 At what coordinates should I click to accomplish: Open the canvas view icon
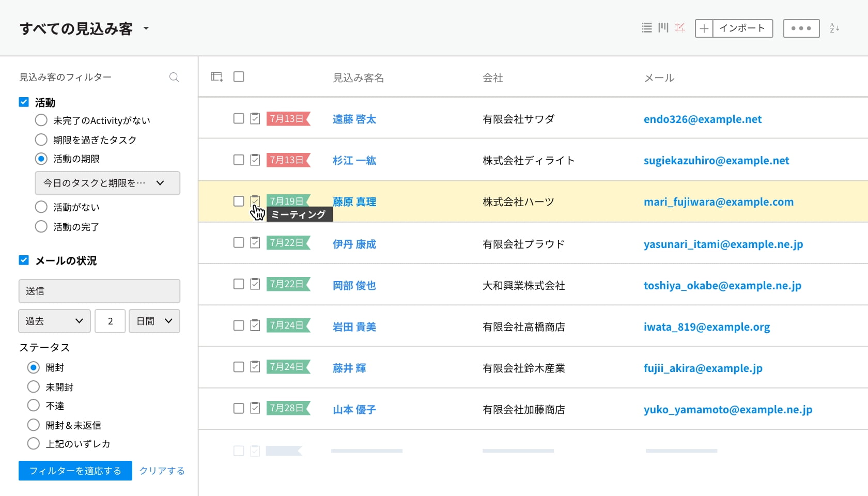click(680, 28)
